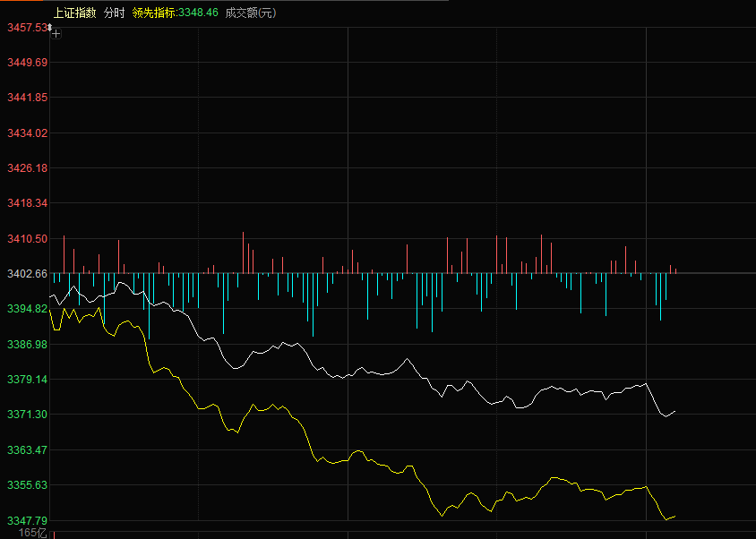Click the axis scale arrow beside 3457.53
Image resolution: width=756 pixels, height=539 pixels.
tap(49, 28)
